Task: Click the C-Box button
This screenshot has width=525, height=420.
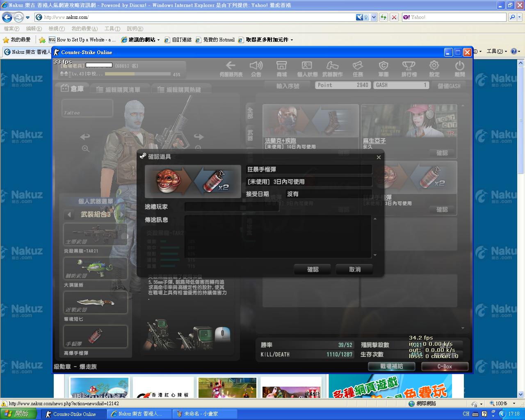Action: (445, 366)
